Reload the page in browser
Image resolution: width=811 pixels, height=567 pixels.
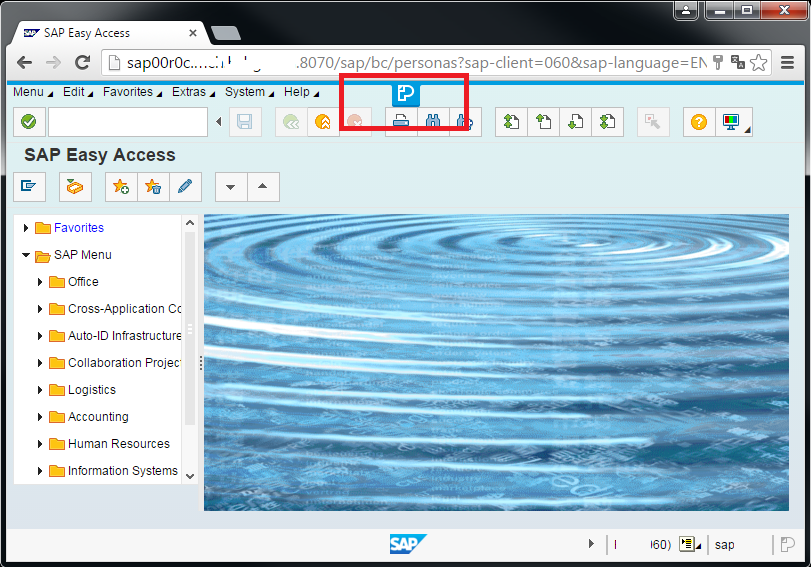pos(83,63)
